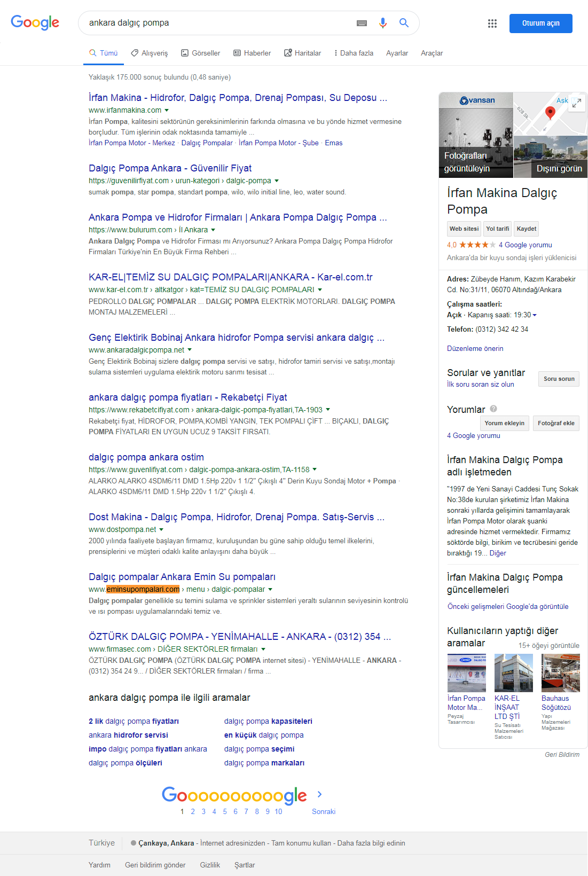Expand the guvenilirfiyat dalgic-pompa result dropdown
Image resolution: width=588 pixels, height=876 pixels.
pyautogui.click(x=277, y=181)
